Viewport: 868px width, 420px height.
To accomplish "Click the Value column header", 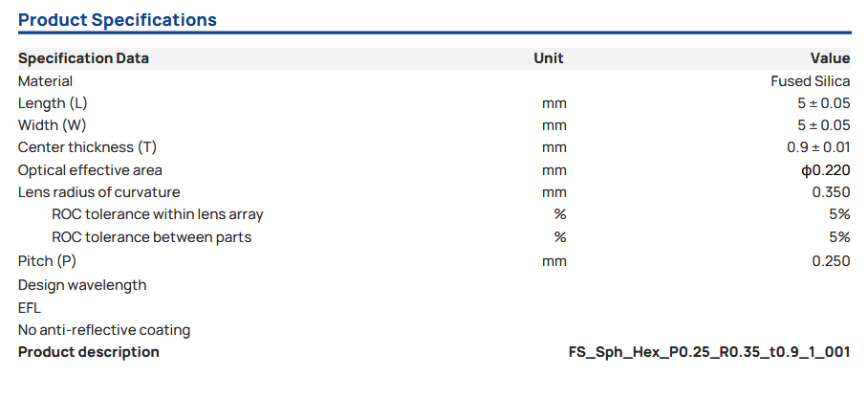I will [x=830, y=58].
